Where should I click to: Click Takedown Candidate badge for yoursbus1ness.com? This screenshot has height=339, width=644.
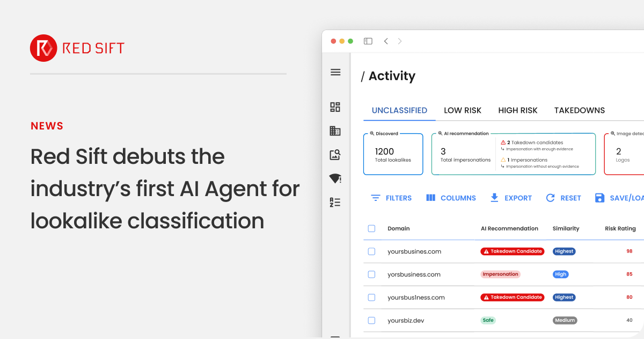513,297
